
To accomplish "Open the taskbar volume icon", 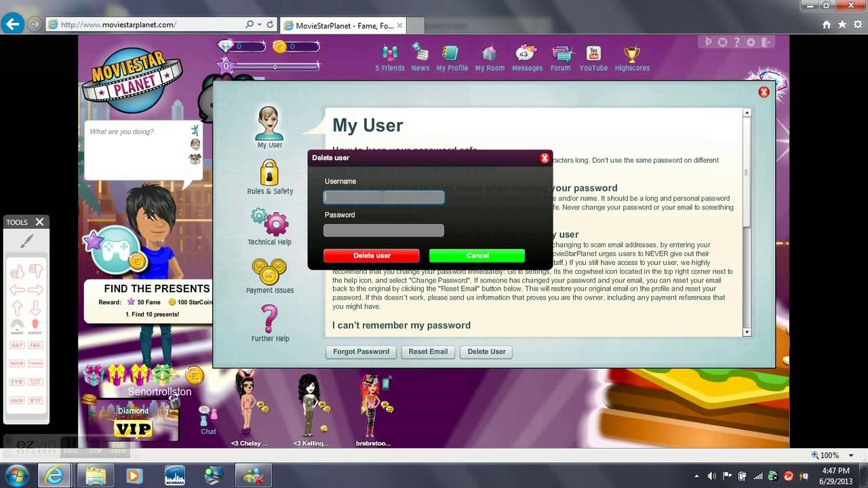I will click(712, 476).
